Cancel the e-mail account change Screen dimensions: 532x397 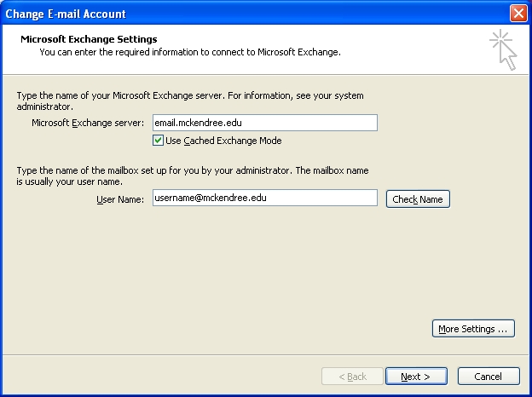[x=489, y=376]
